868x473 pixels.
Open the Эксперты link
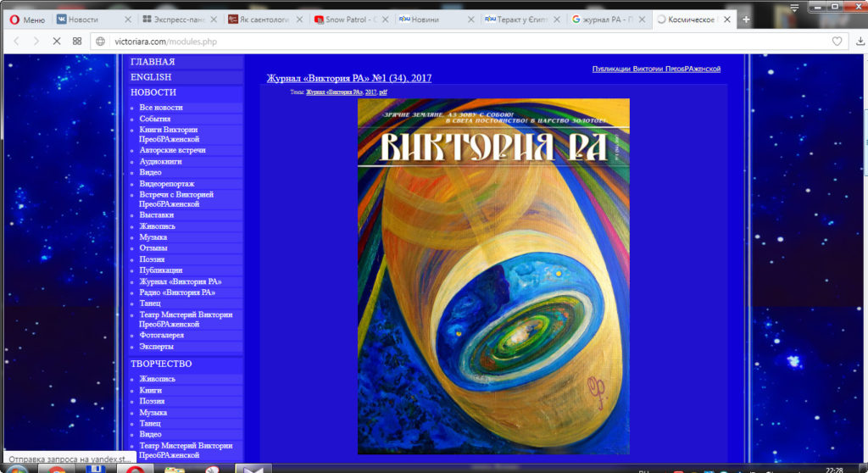156,346
